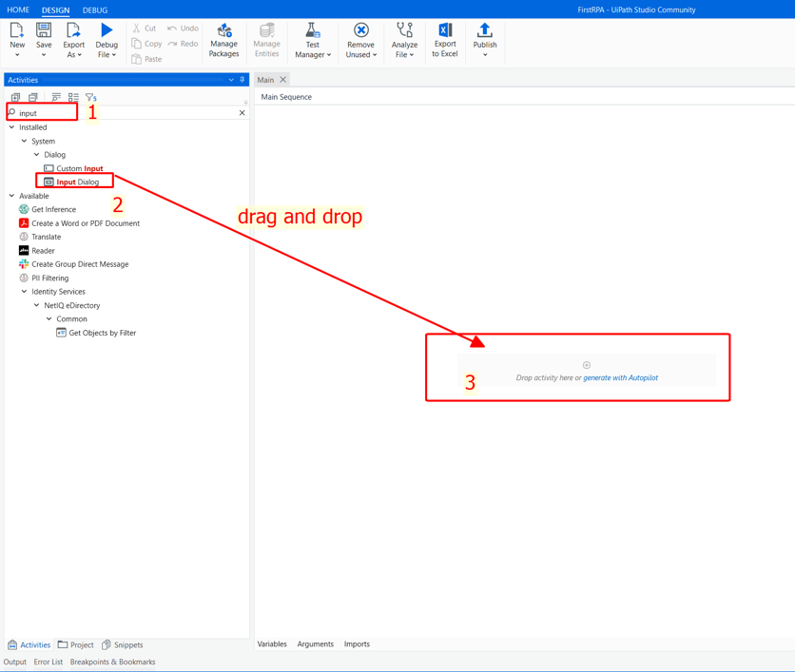
Task: Open Breakpoints & Bookmarks panel
Action: [112, 662]
